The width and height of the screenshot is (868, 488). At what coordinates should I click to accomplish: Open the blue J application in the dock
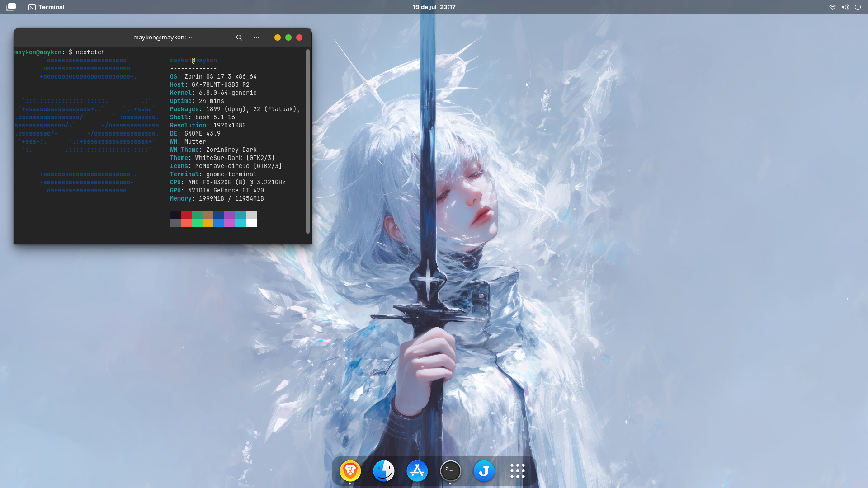click(484, 471)
